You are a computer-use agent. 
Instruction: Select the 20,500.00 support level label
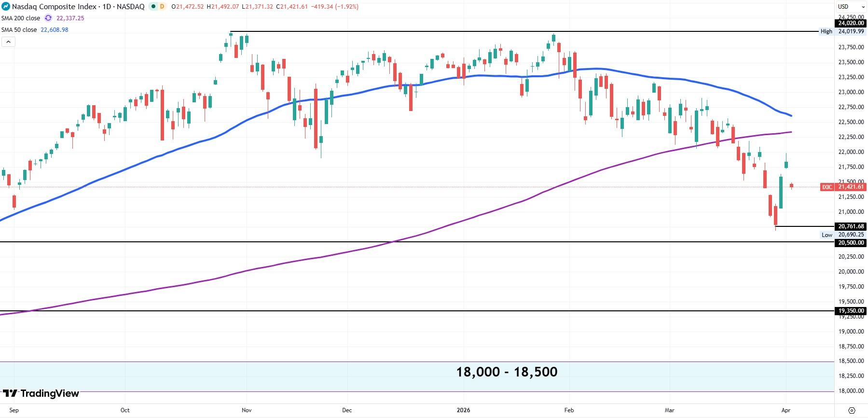tap(850, 243)
